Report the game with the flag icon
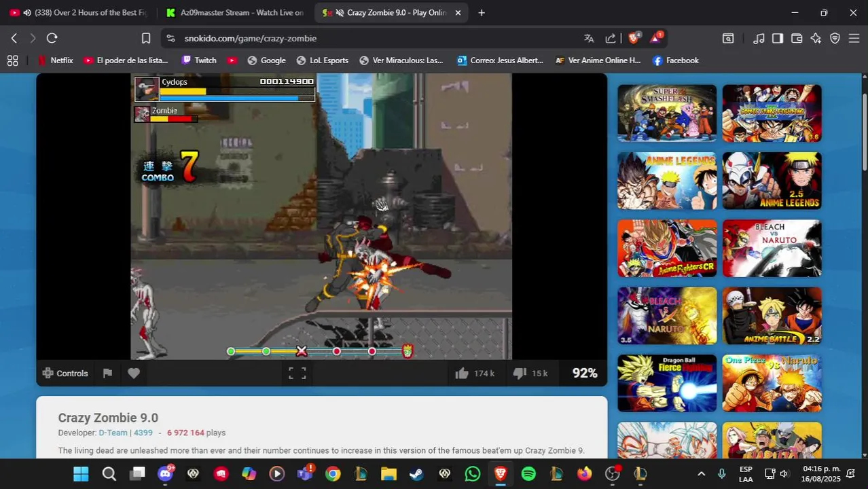868x489 pixels. coord(107,373)
